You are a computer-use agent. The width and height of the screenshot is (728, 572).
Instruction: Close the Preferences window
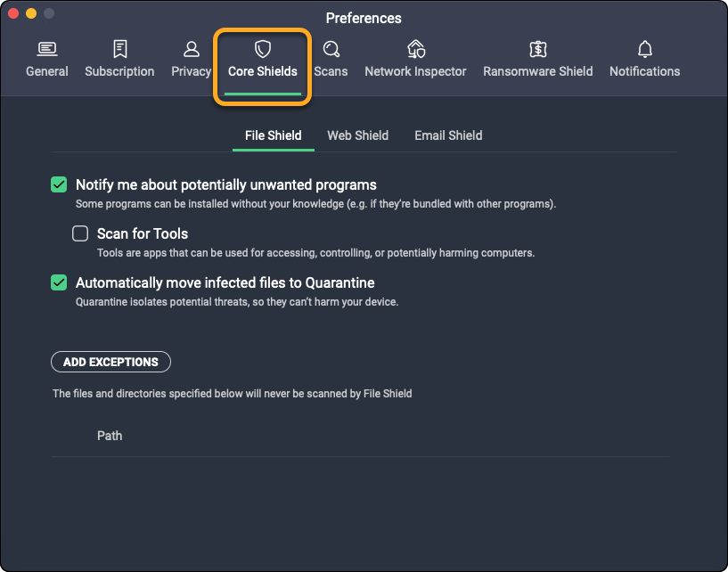(x=14, y=14)
